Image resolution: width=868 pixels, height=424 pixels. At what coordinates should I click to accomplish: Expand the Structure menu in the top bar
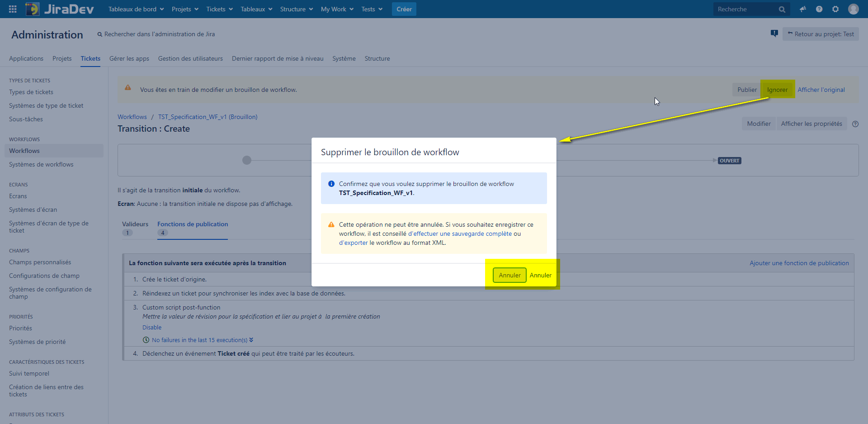(x=297, y=9)
